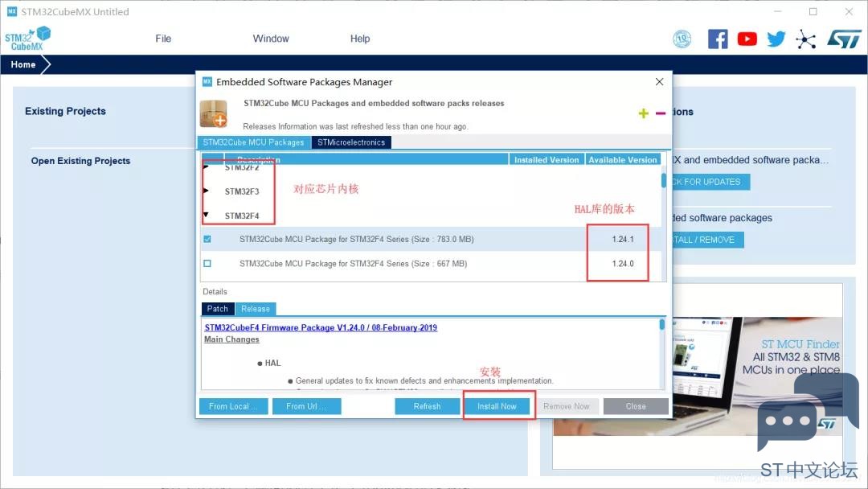Switch to the STMicroelectronics tab

click(x=351, y=142)
